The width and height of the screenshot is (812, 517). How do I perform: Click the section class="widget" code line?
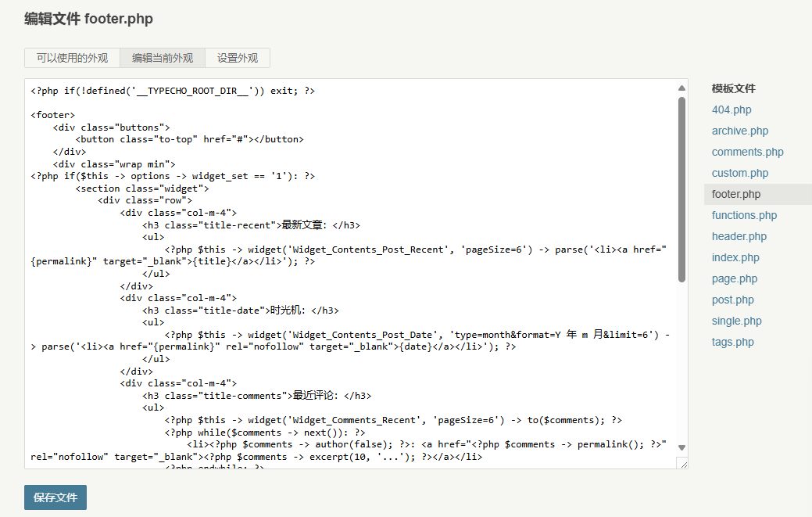pyautogui.click(x=142, y=188)
